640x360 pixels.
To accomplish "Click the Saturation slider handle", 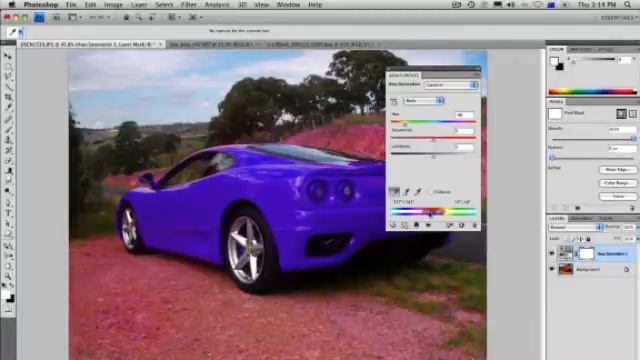I will tap(433, 140).
